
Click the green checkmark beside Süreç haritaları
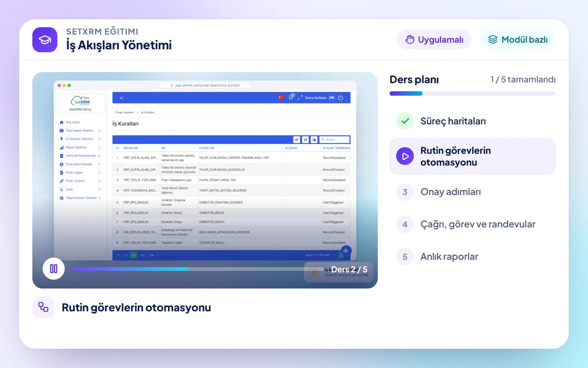[x=405, y=121]
